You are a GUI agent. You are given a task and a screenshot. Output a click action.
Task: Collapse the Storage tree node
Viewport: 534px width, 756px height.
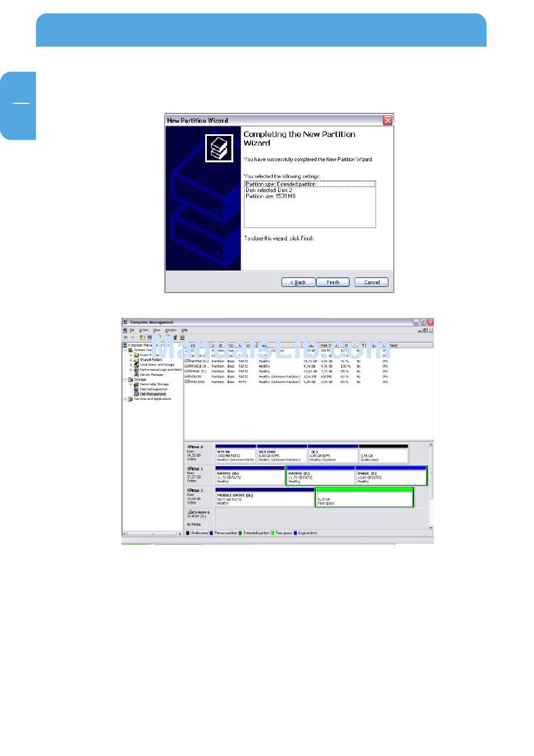125,380
